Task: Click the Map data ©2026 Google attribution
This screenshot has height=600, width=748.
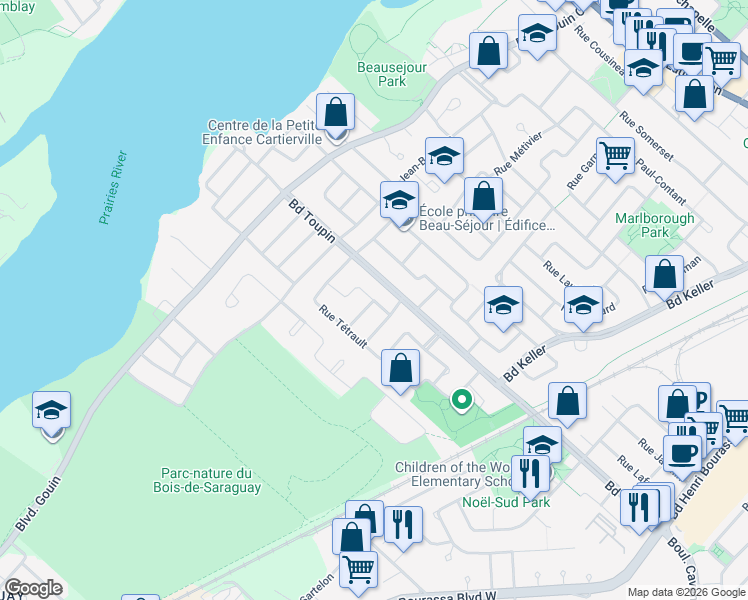Action: point(687,592)
